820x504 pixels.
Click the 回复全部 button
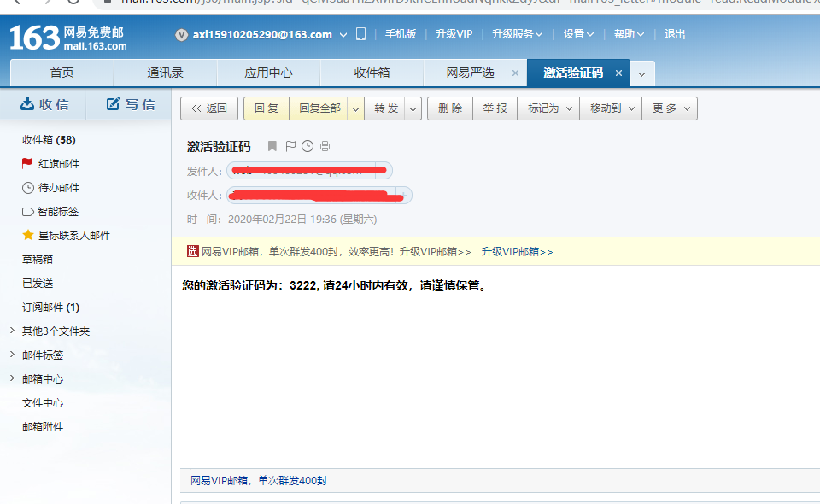(319, 108)
